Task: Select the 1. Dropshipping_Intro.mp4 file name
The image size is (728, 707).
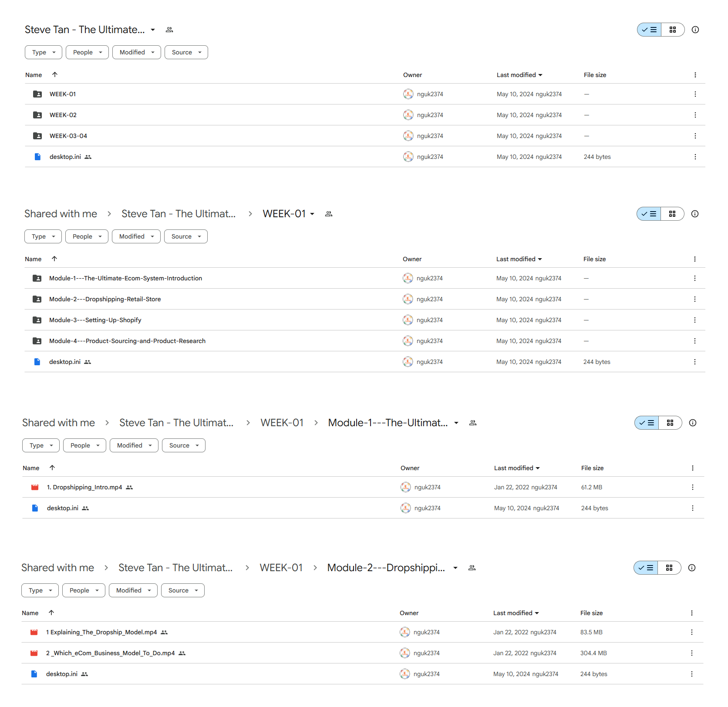Action: coord(84,487)
